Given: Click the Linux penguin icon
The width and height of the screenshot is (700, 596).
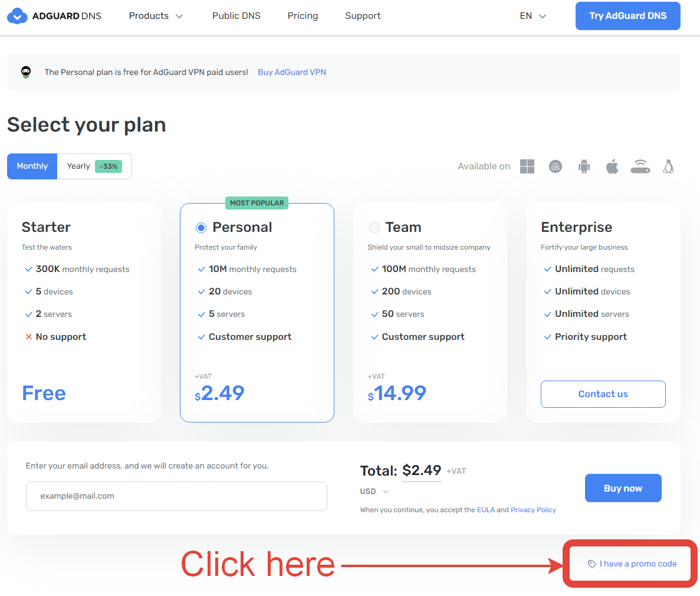Looking at the screenshot, I should click(x=668, y=166).
